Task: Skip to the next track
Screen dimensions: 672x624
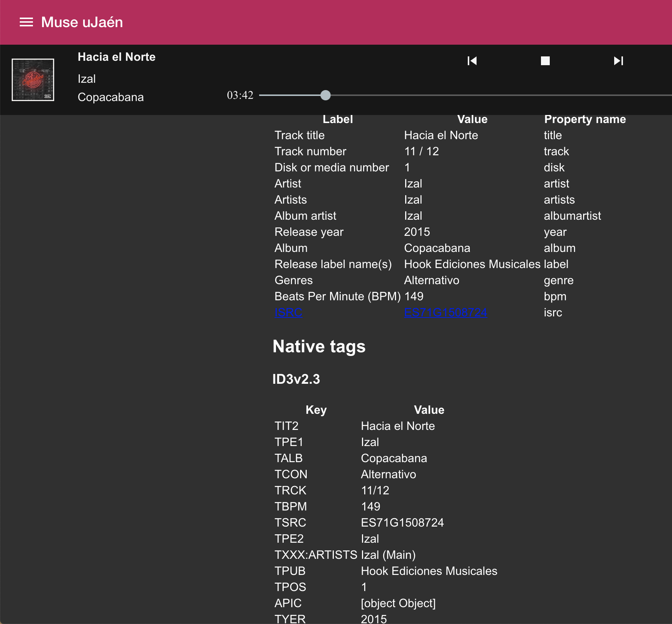Action: 619,61
